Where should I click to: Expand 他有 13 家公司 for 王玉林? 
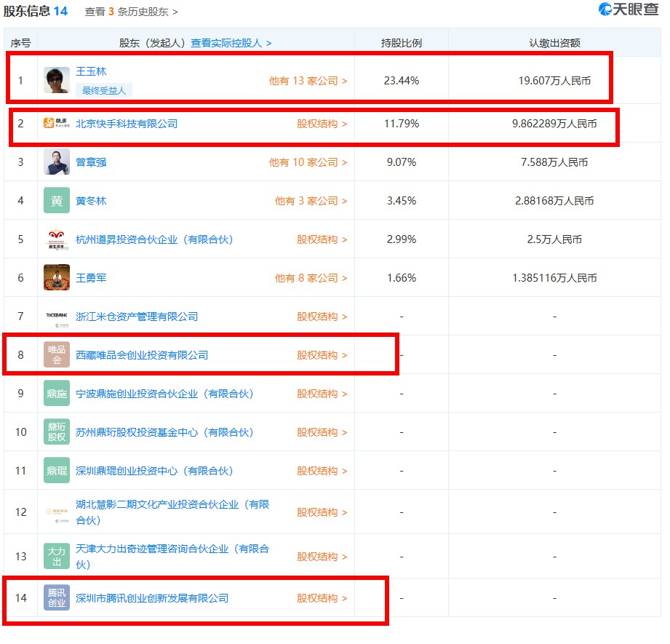point(308,81)
